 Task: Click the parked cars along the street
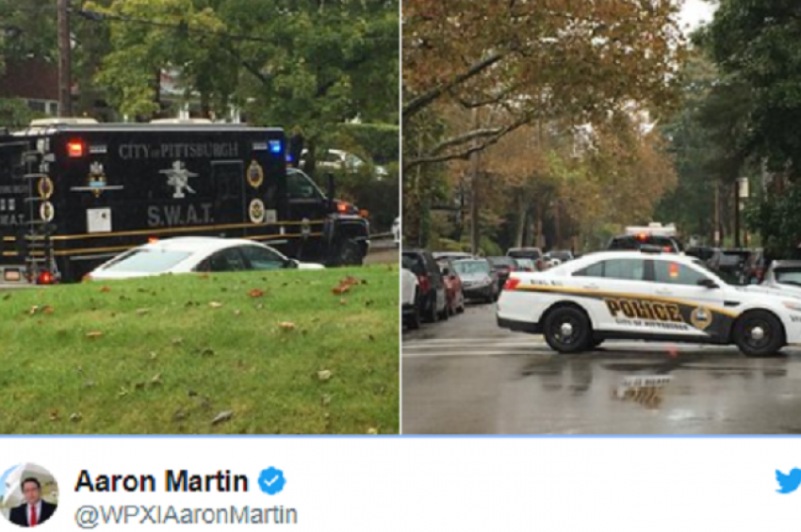coord(450,283)
